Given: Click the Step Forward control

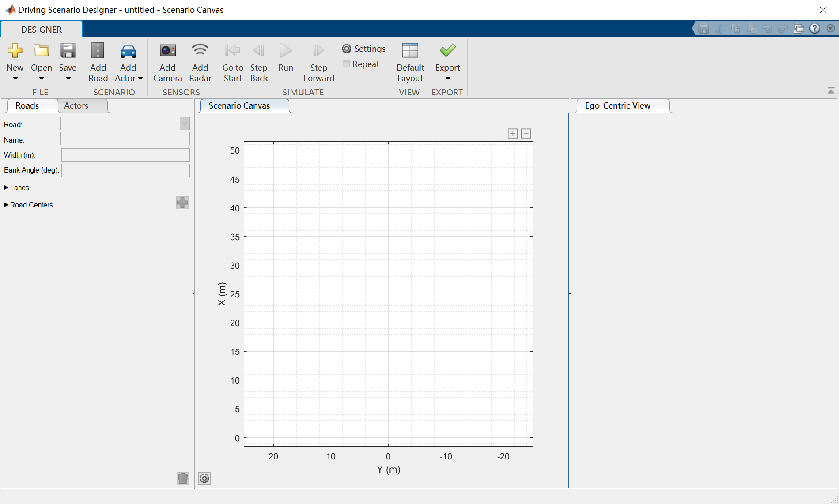Looking at the screenshot, I should [318, 50].
